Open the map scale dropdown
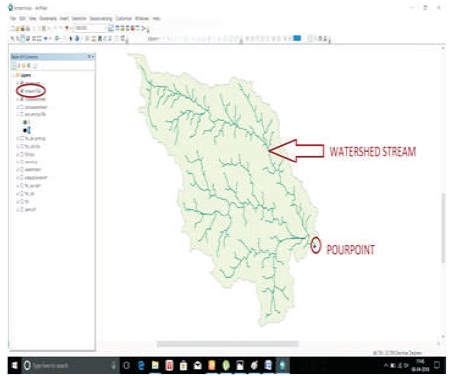 [x=107, y=28]
